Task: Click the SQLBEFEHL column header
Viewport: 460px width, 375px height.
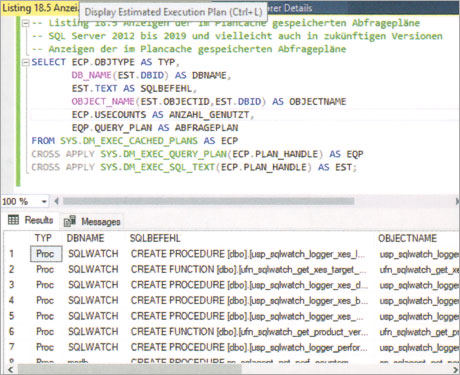Action: [155, 238]
